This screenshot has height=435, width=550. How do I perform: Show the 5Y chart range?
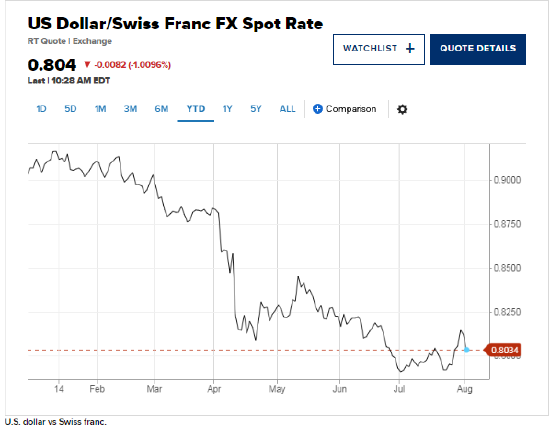(256, 109)
